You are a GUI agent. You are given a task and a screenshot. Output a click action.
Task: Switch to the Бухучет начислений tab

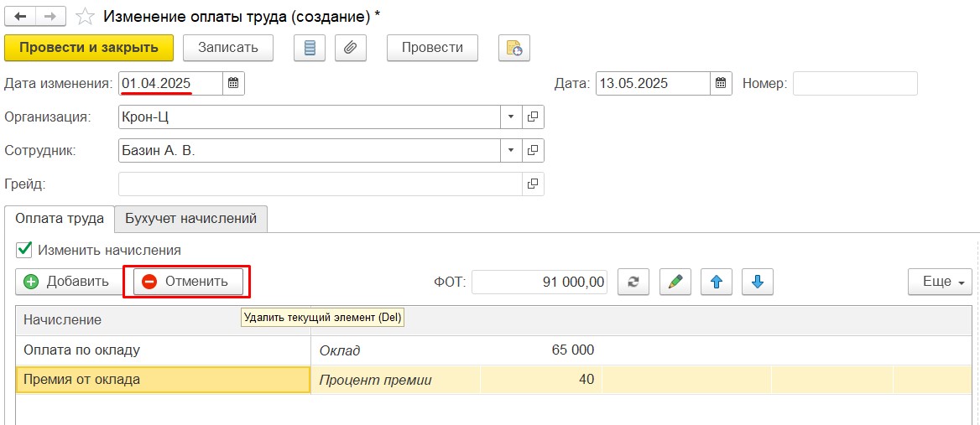[x=190, y=219]
